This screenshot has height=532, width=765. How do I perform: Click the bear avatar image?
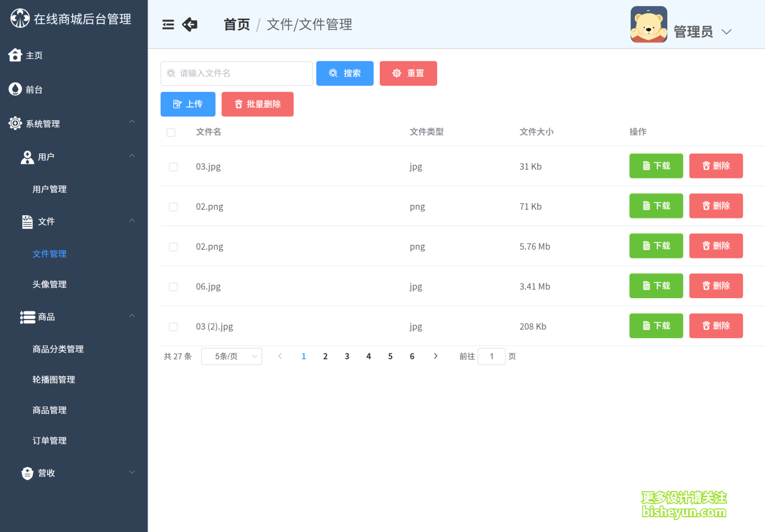(x=649, y=25)
